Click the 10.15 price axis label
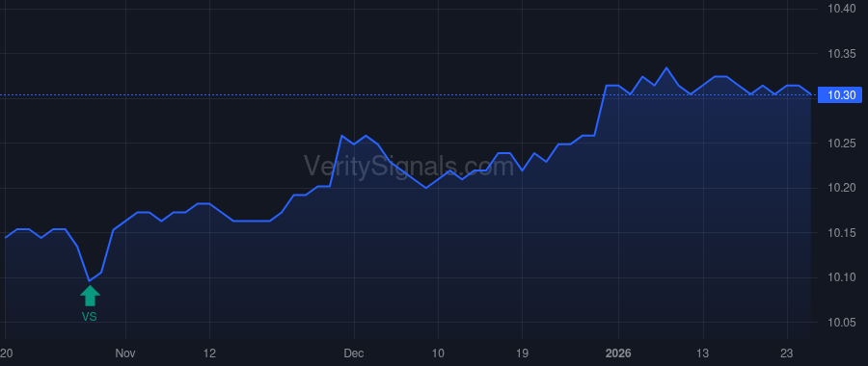This screenshot has height=366, width=868. point(841,233)
